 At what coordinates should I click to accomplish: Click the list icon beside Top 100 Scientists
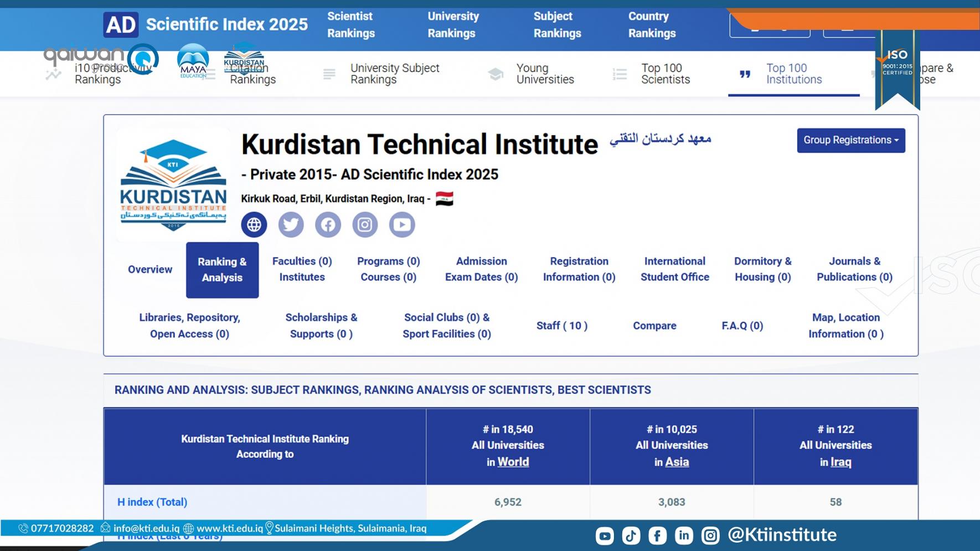click(x=620, y=74)
